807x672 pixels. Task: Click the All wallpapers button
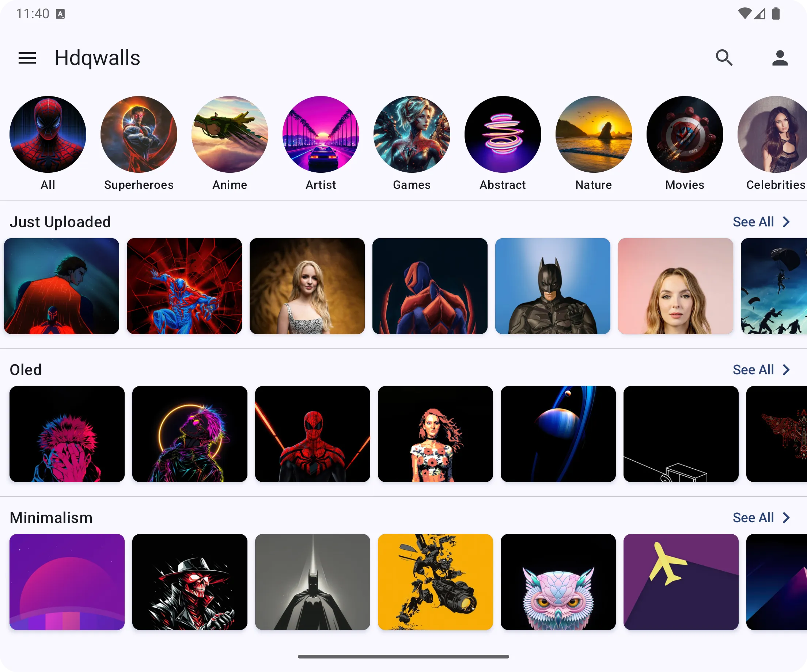(x=48, y=144)
